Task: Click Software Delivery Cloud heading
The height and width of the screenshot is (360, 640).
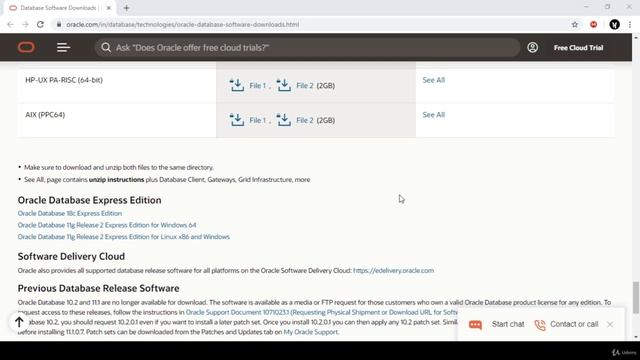Action: [x=71, y=257]
